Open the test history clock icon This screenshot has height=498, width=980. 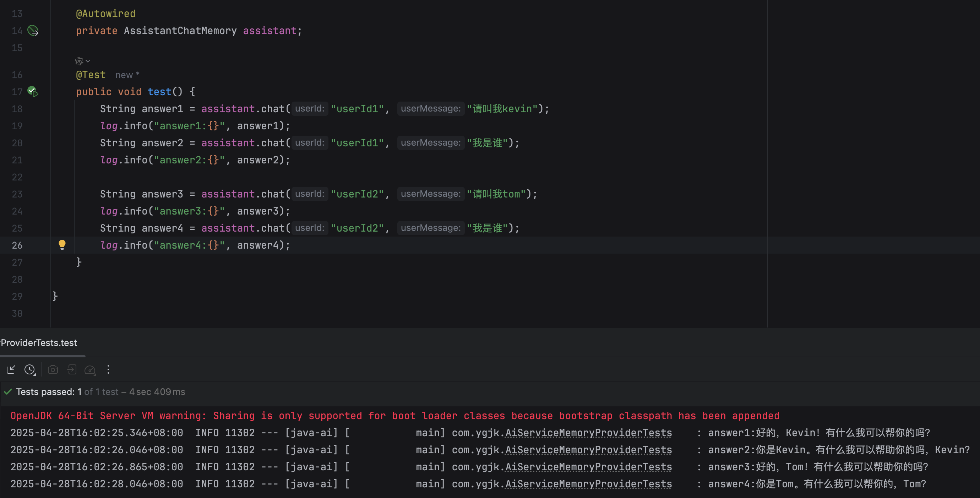point(30,369)
